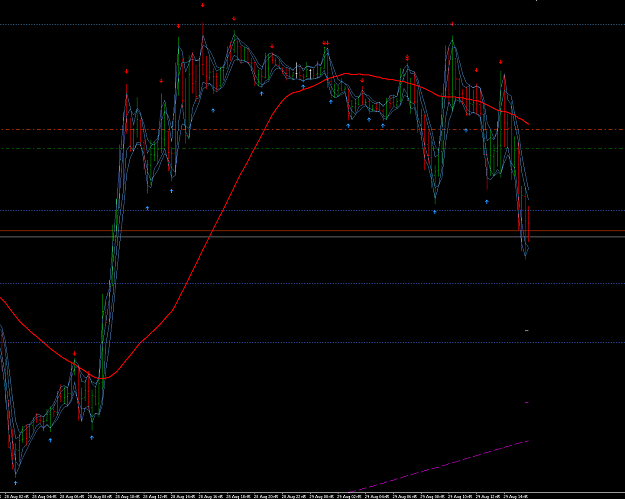Click the red arrow where price touches falling red curve
The image size is (625, 499).
pyautogui.click(x=75, y=354)
